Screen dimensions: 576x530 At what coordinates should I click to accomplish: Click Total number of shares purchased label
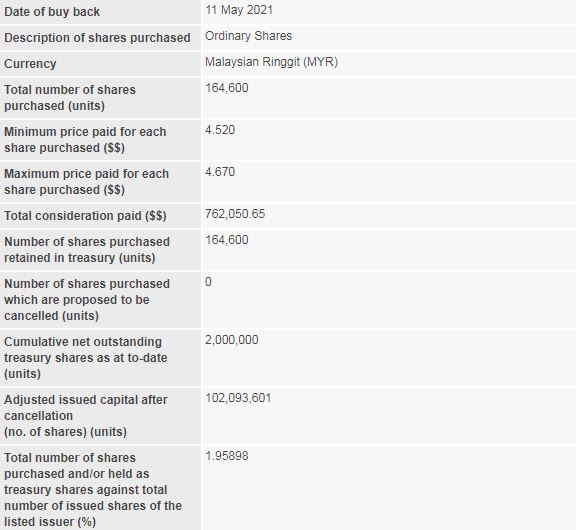[70, 98]
